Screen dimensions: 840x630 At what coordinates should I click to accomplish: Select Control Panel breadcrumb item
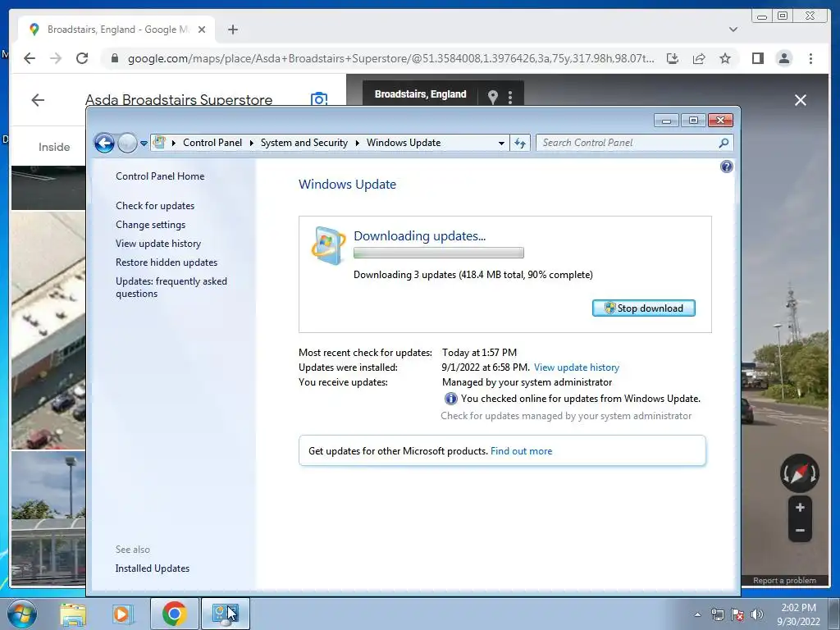212,143
